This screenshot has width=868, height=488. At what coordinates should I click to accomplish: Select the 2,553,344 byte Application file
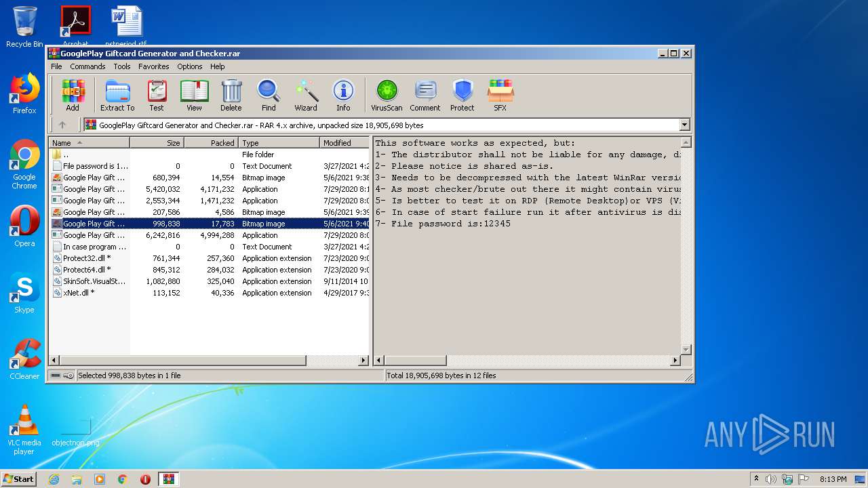point(209,201)
